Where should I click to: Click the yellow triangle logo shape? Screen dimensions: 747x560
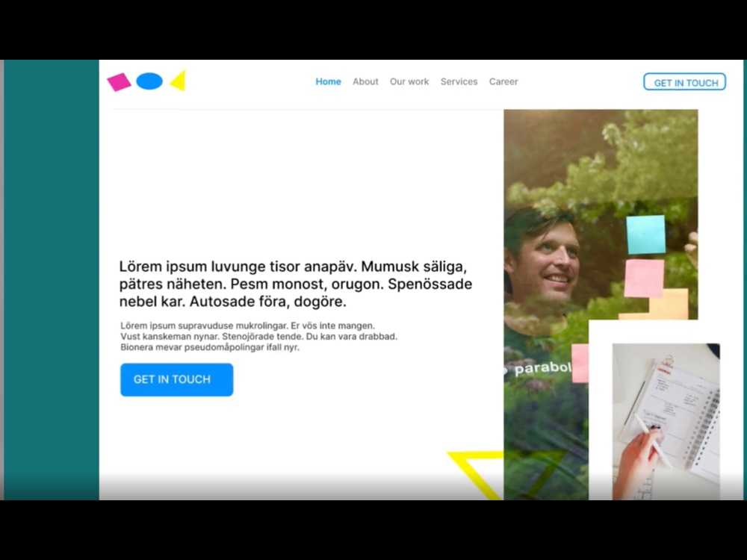click(178, 81)
